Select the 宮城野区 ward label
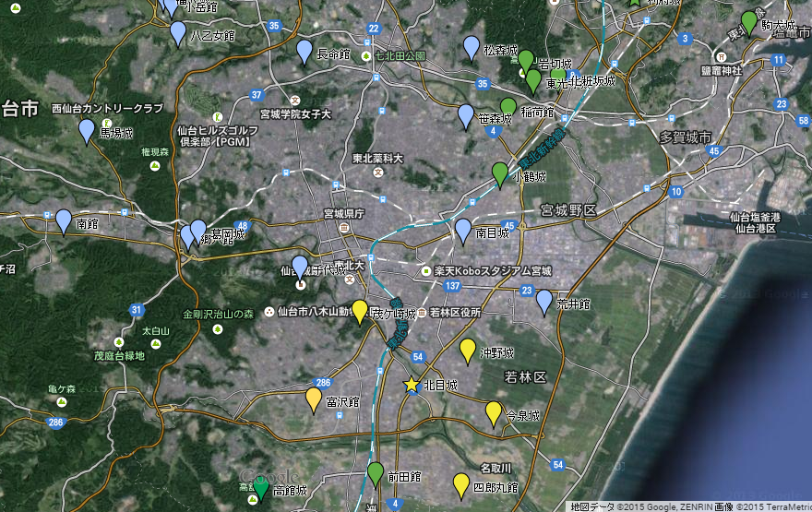 (x=568, y=210)
